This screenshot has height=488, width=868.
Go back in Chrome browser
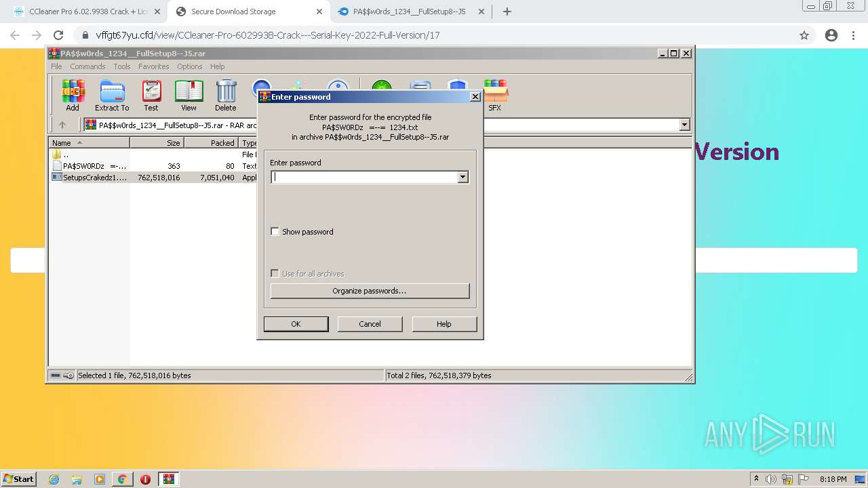pyautogui.click(x=15, y=35)
